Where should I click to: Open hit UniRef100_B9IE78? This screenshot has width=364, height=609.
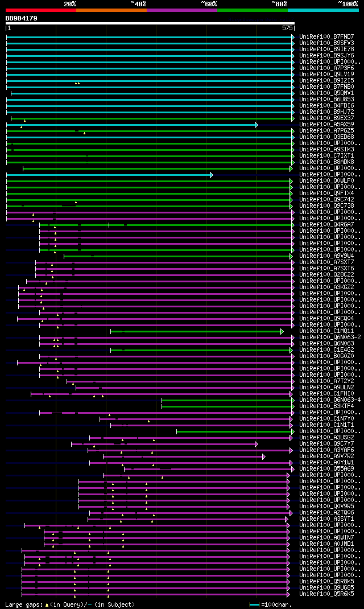point(326,50)
